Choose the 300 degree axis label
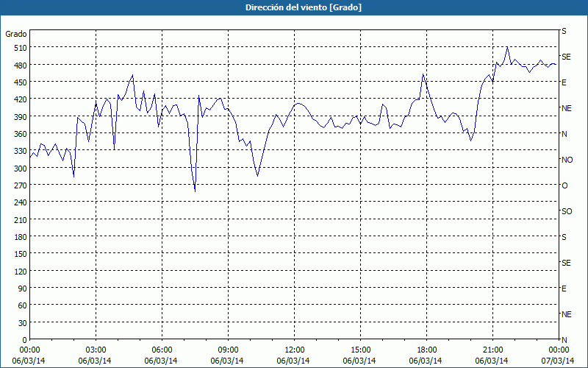This screenshot has height=368, width=588. pos(21,169)
